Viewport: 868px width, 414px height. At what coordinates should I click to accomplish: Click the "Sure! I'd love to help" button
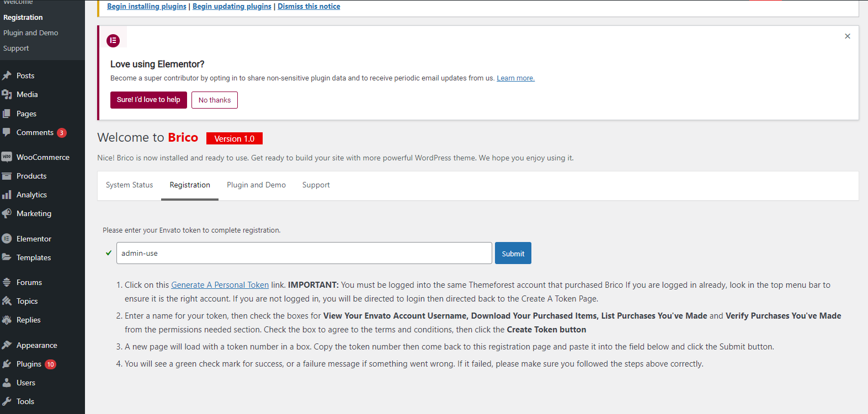(x=148, y=100)
